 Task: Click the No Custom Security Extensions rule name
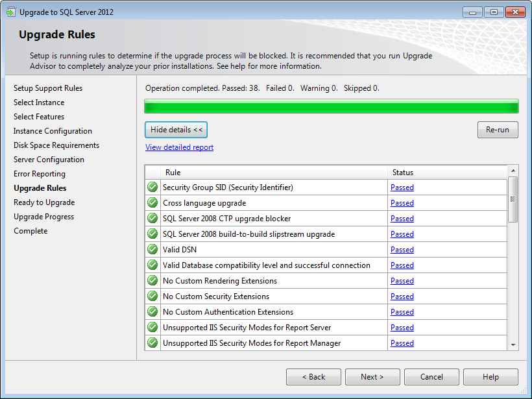(x=216, y=296)
